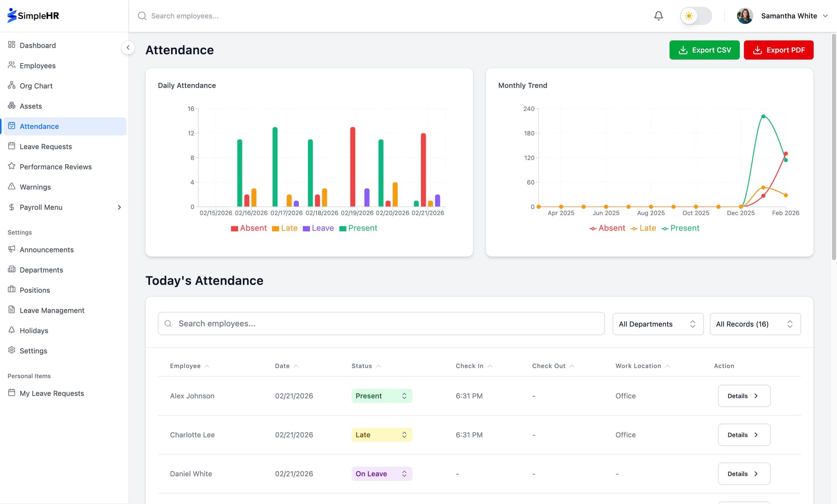837x504 pixels.
Task: Click the Export PDF button
Action: (779, 50)
